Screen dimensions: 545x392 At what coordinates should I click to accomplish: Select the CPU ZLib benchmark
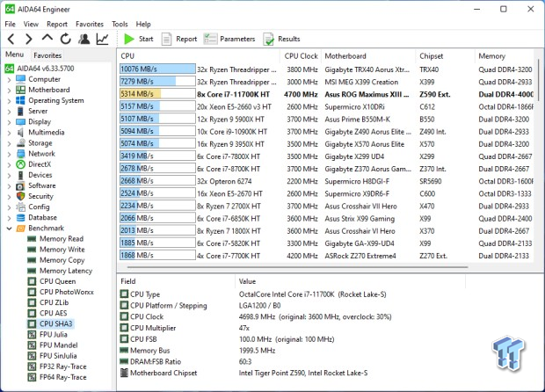point(54,302)
